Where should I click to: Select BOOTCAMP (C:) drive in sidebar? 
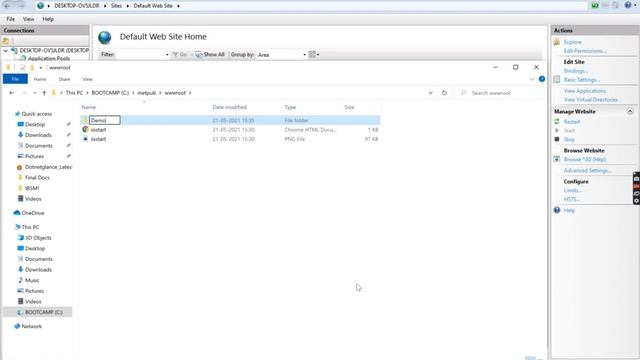38,312
